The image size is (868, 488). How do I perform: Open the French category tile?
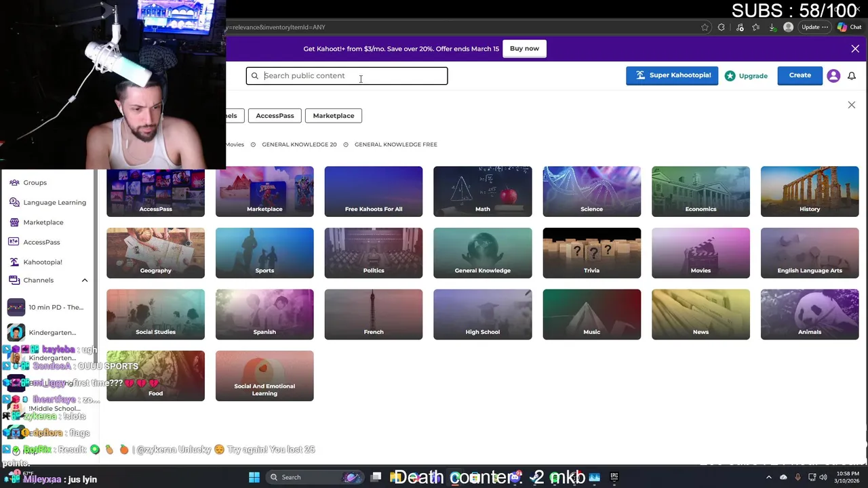[374, 314]
